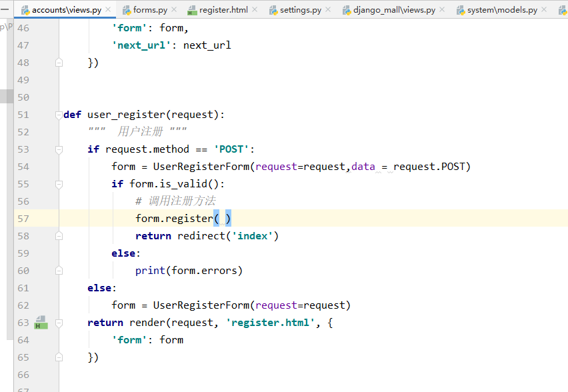The image size is (568, 392).
Task: Open the register.html tab
Action: 223,10
